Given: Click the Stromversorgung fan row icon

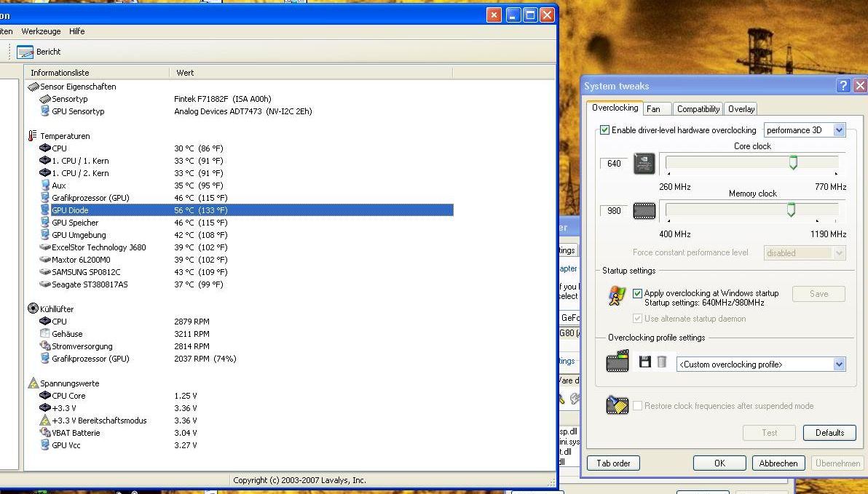Looking at the screenshot, I should tap(45, 346).
